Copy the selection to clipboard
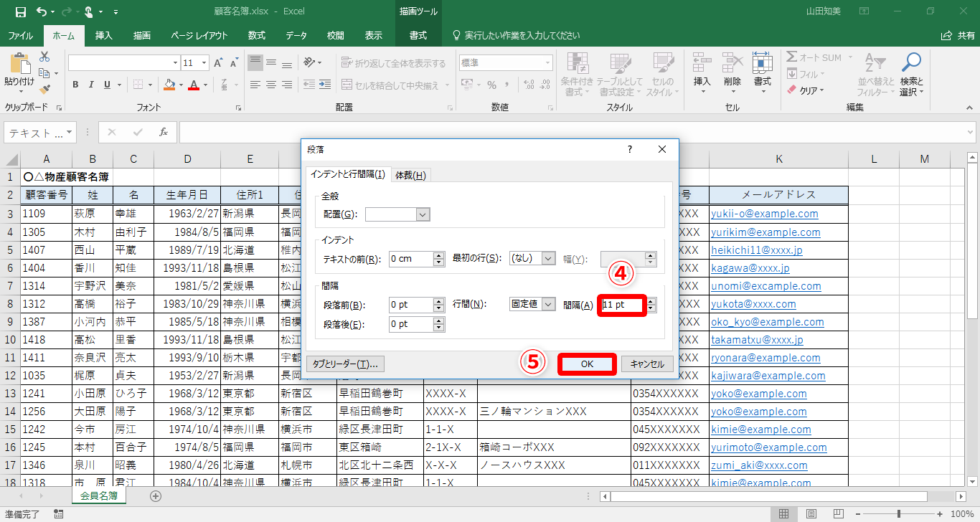Viewport: 980px width, 522px height. [44, 72]
